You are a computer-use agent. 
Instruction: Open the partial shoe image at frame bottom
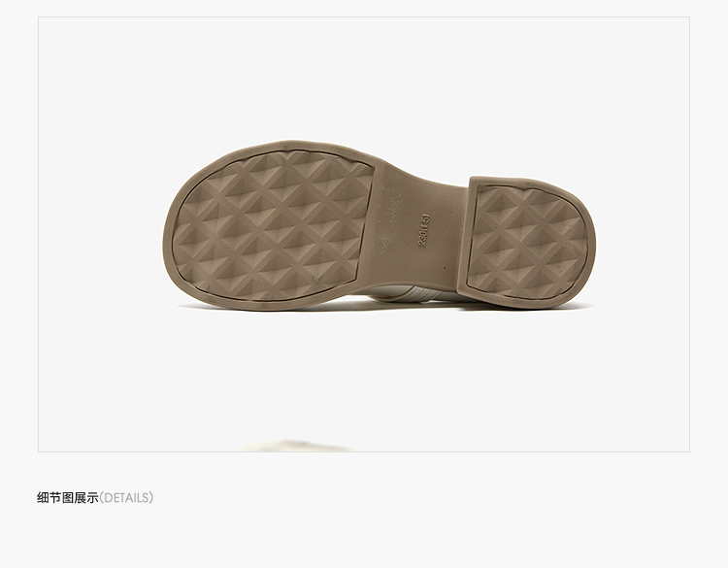297,446
